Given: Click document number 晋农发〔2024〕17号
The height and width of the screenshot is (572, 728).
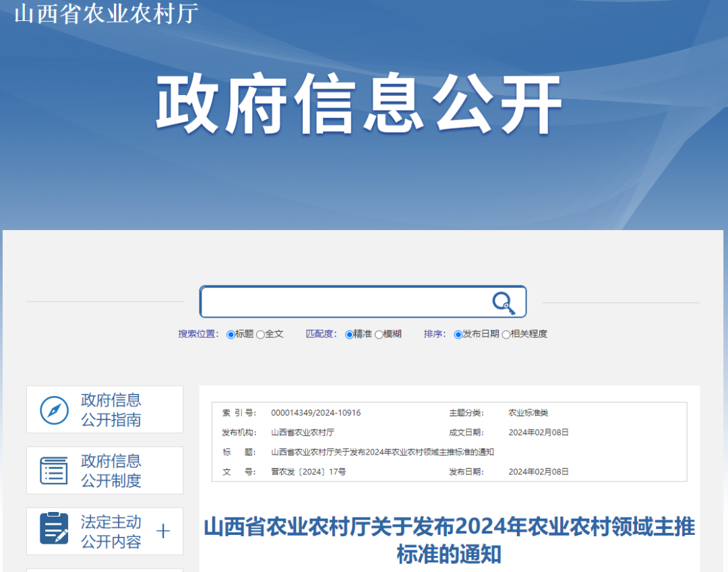Looking at the screenshot, I should pos(308,471).
